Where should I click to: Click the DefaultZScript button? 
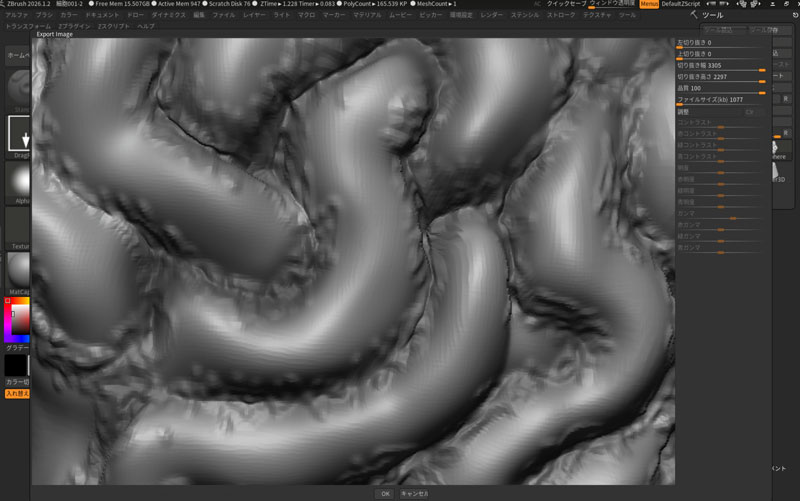point(680,4)
